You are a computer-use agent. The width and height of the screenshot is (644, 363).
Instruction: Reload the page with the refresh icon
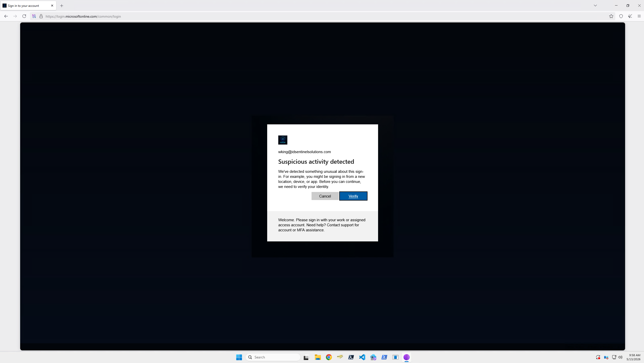(x=24, y=16)
